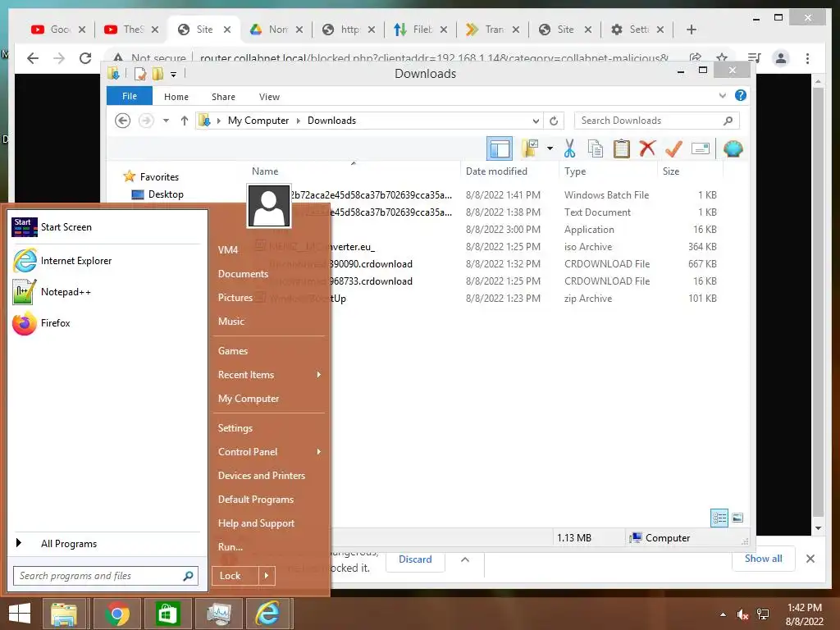Expand Control Panel submenu arrow
840x630 pixels.
[319, 452]
